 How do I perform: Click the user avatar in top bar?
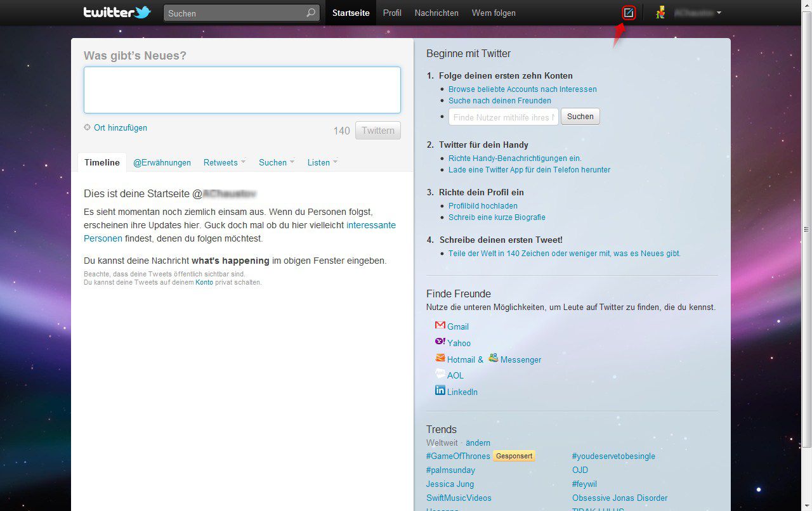660,12
